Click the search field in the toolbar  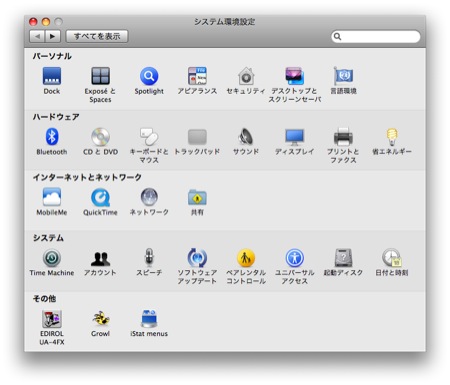(x=376, y=36)
